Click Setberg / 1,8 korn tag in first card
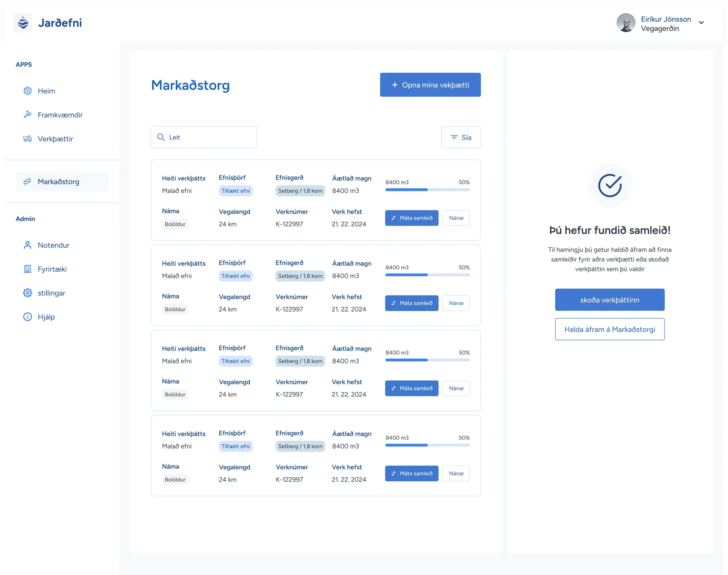 point(300,191)
